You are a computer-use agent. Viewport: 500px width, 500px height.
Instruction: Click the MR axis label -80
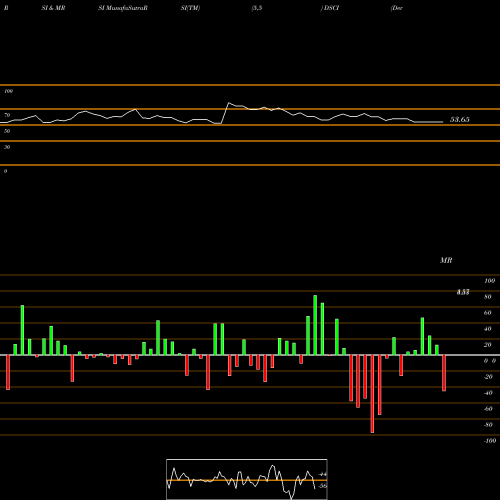coord(488,425)
